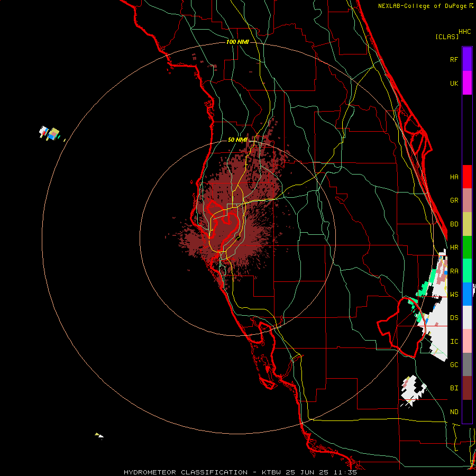Click the BD legend label
The image size is (476, 476).
[454, 224]
